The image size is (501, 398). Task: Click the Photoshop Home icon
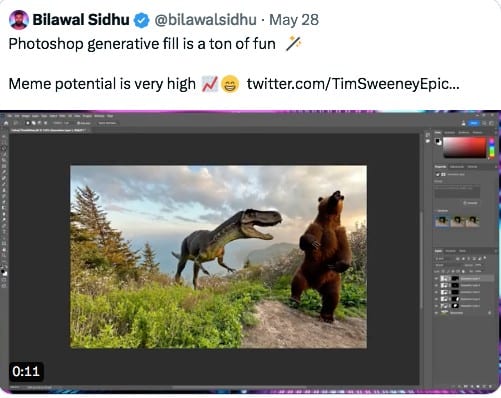click(6, 123)
